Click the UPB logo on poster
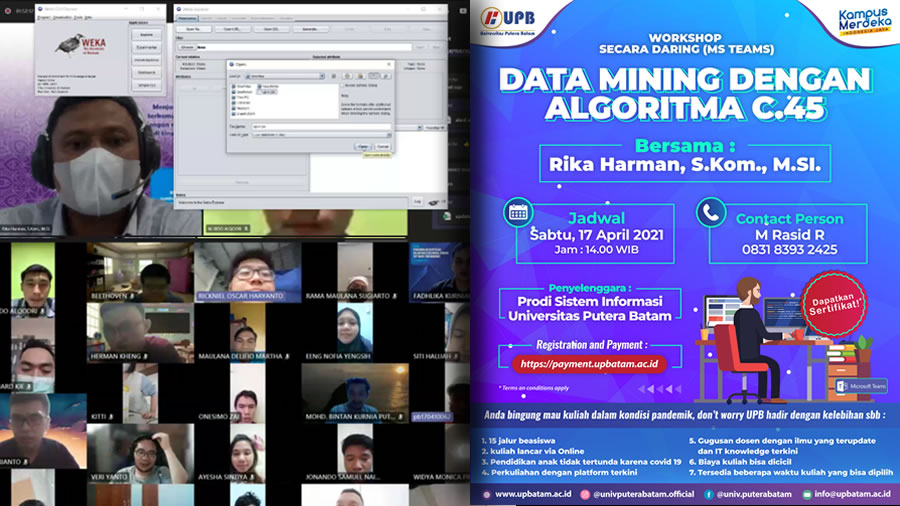900x506 pixels. [x=519, y=22]
